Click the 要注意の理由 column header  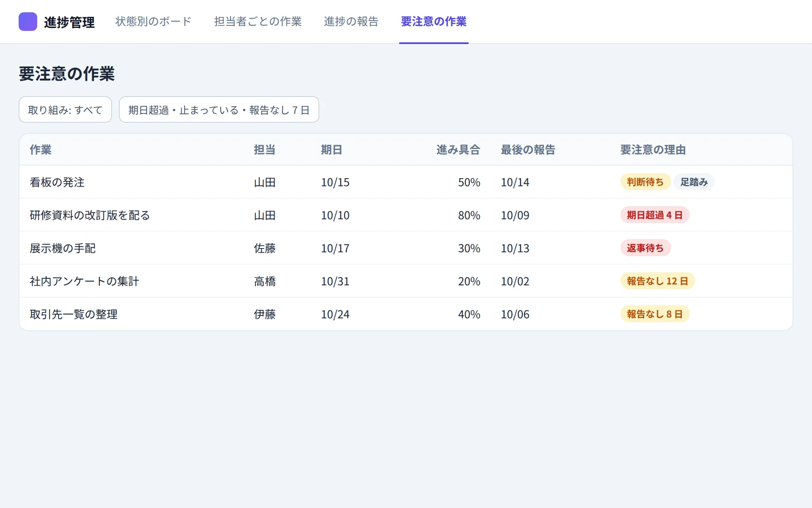point(653,150)
